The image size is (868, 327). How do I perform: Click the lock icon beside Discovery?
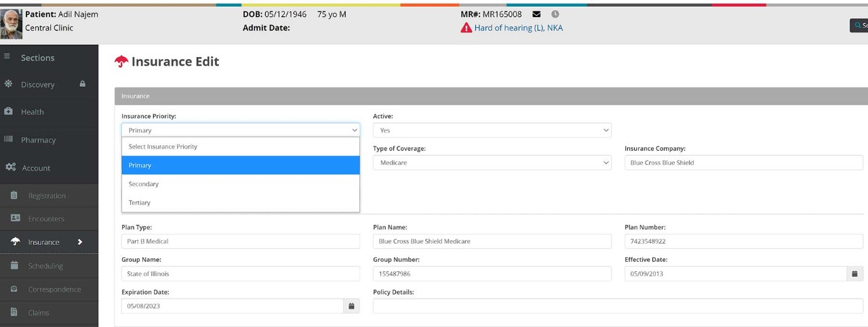83,84
